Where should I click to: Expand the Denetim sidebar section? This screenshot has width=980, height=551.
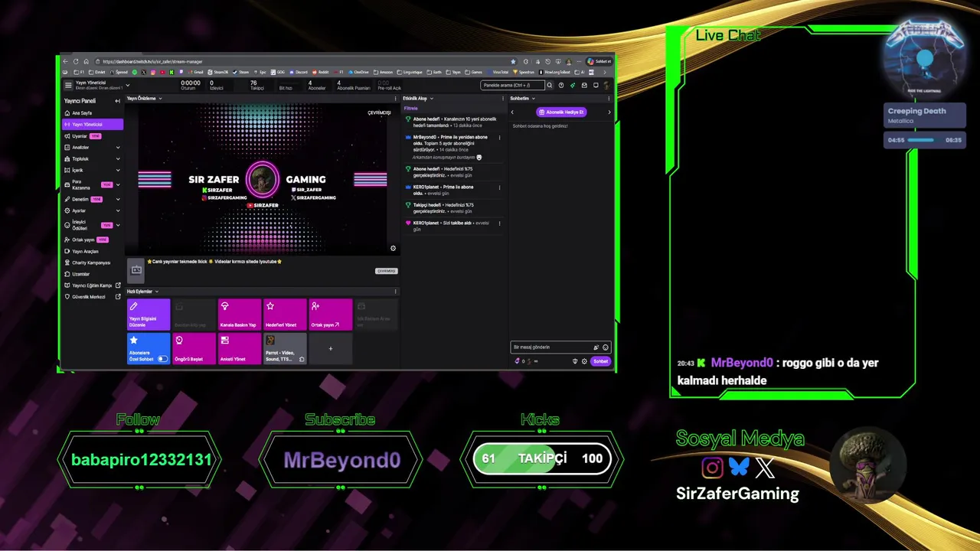(x=118, y=199)
